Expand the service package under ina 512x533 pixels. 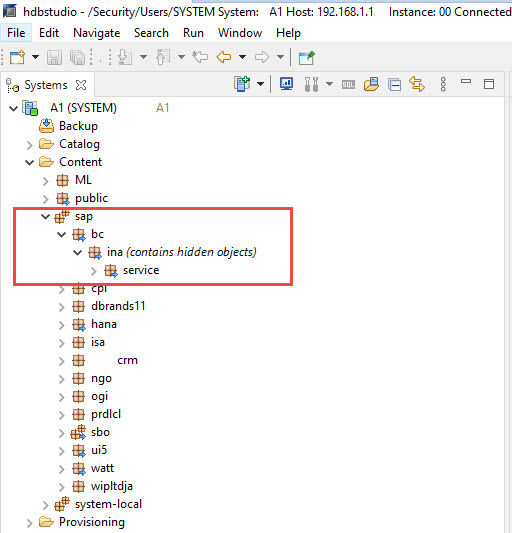click(x=94, y=271)
